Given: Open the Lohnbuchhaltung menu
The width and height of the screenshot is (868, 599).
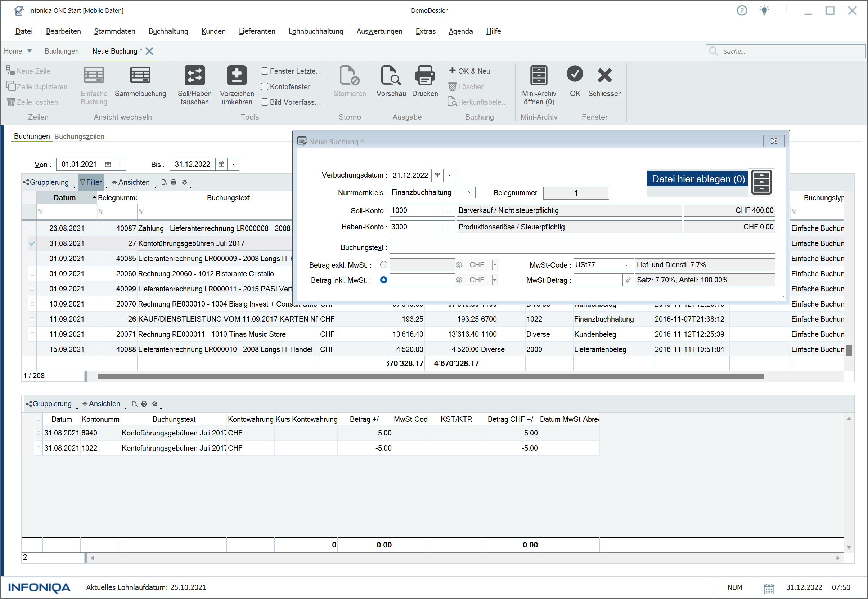Looking at the screenshot, I should point(316,31).
